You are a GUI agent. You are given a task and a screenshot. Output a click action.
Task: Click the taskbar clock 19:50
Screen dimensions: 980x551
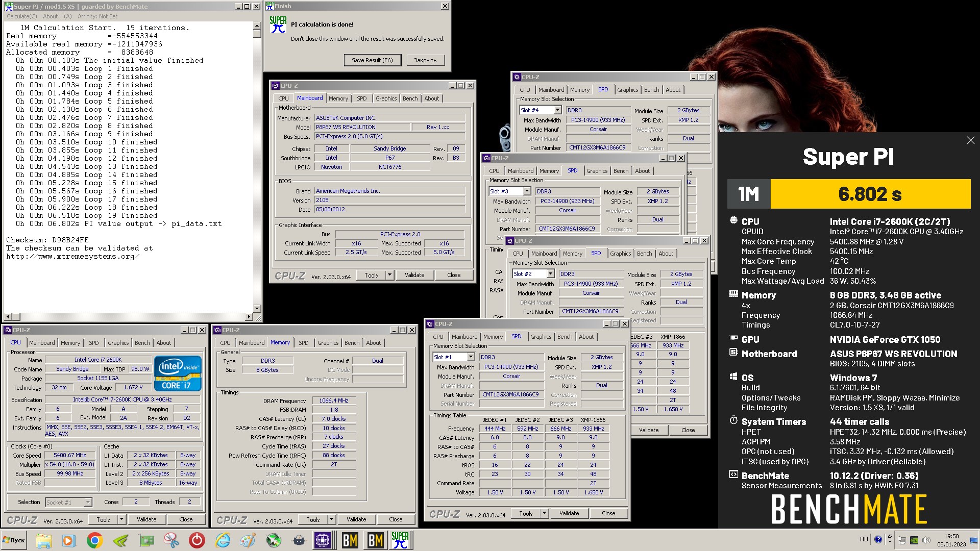pyautogui.click(x=951, y=536)
